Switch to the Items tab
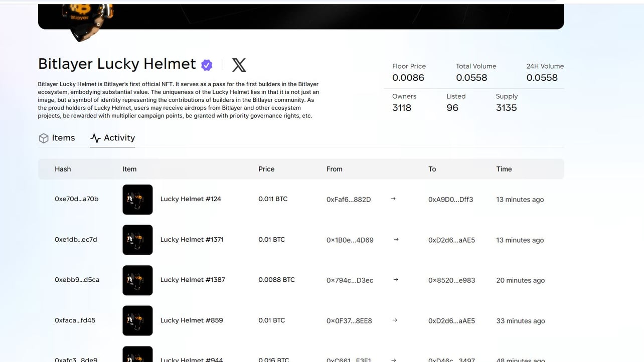 tap(63, 138)
